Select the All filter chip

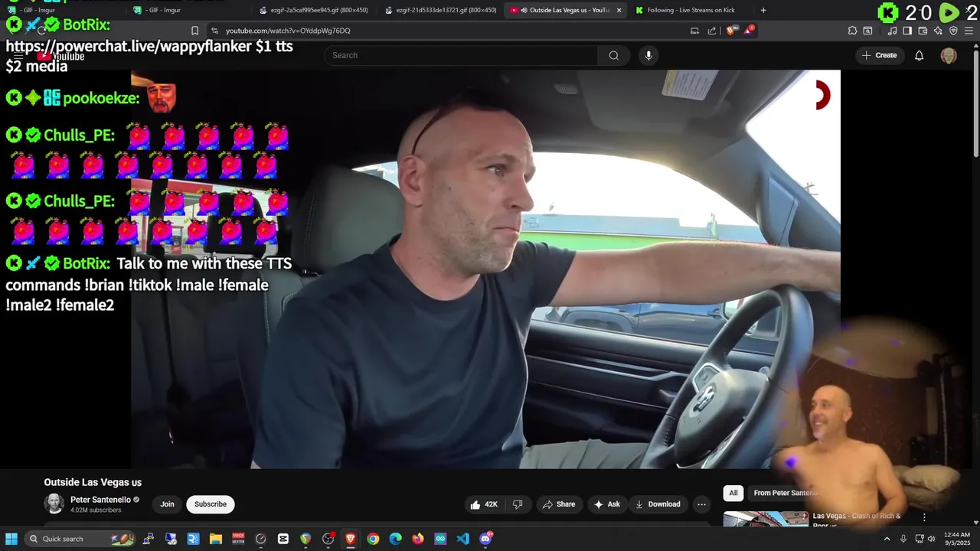click(x=733, y=493)
